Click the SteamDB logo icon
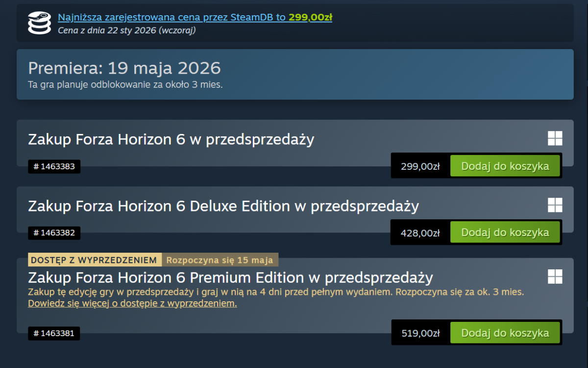The width and height of the screenshot is (588, 368). (39, 23)
